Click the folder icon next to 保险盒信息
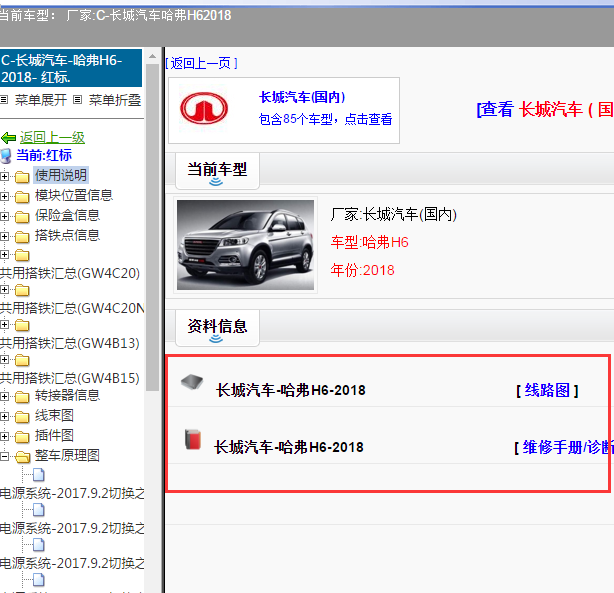 (x=22, y=217)
